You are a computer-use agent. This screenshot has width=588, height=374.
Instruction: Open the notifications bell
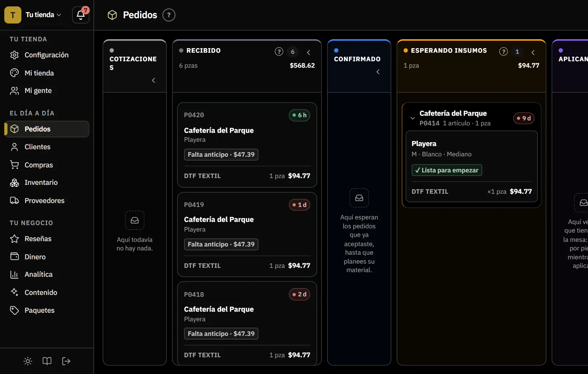tap(81, 15)
